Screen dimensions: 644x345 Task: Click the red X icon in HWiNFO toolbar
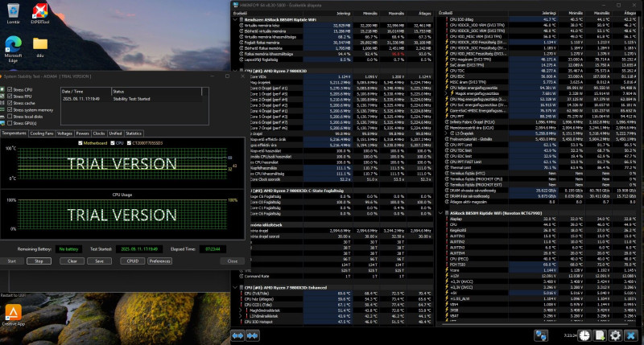[630, 335]
